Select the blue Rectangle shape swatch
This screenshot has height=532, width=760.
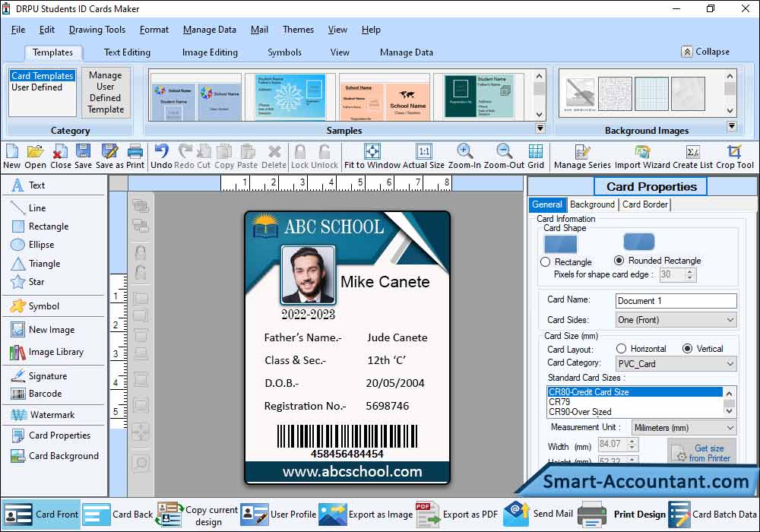click(560, 244)
